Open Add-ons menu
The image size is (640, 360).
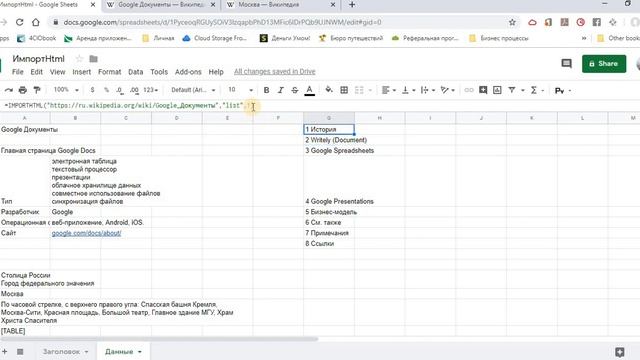pos(188,72)
